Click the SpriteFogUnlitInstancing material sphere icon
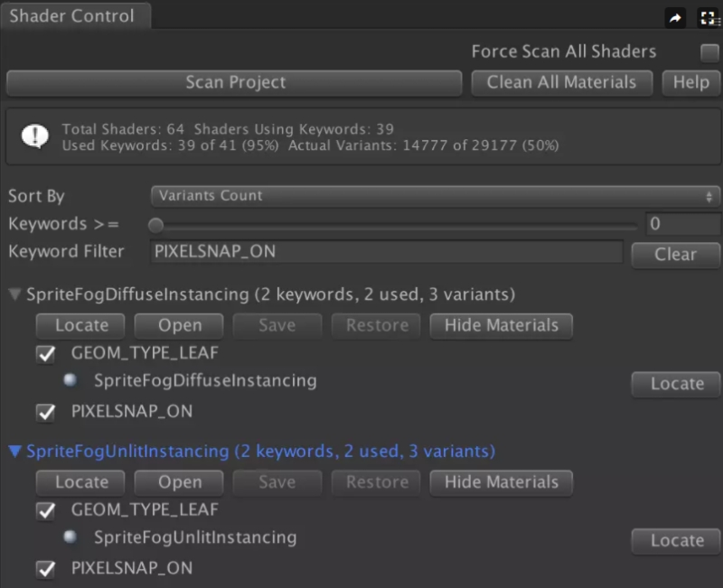 click(70, 537)
